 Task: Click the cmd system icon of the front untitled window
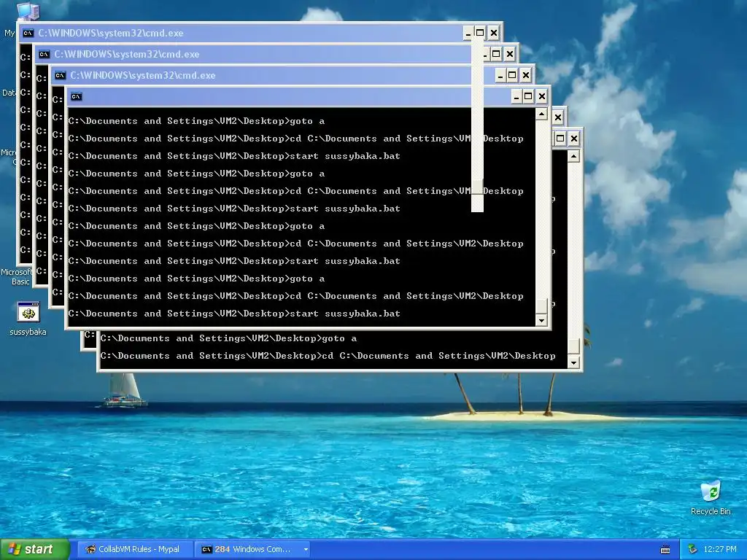pos(76,97)
